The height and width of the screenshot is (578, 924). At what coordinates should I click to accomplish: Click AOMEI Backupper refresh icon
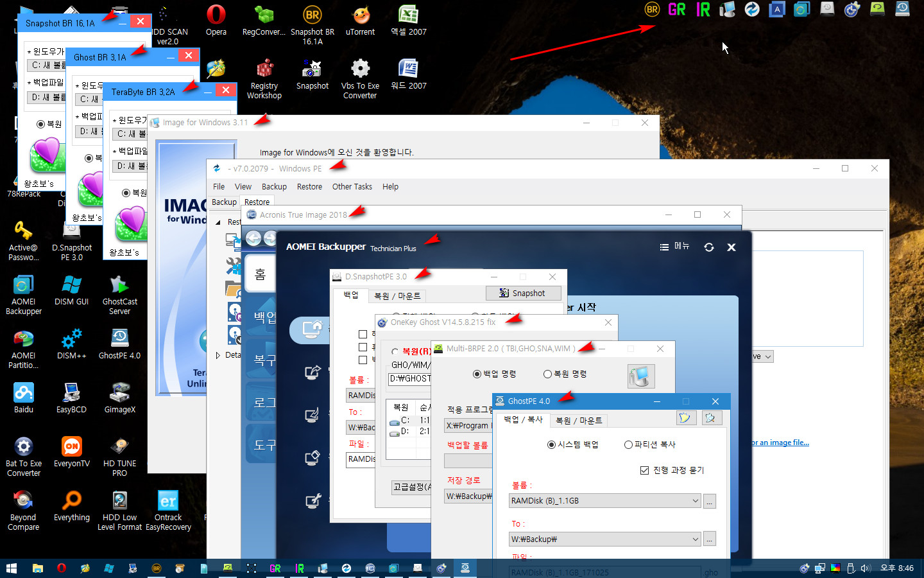pyautogui.click(x=709, y=247)
